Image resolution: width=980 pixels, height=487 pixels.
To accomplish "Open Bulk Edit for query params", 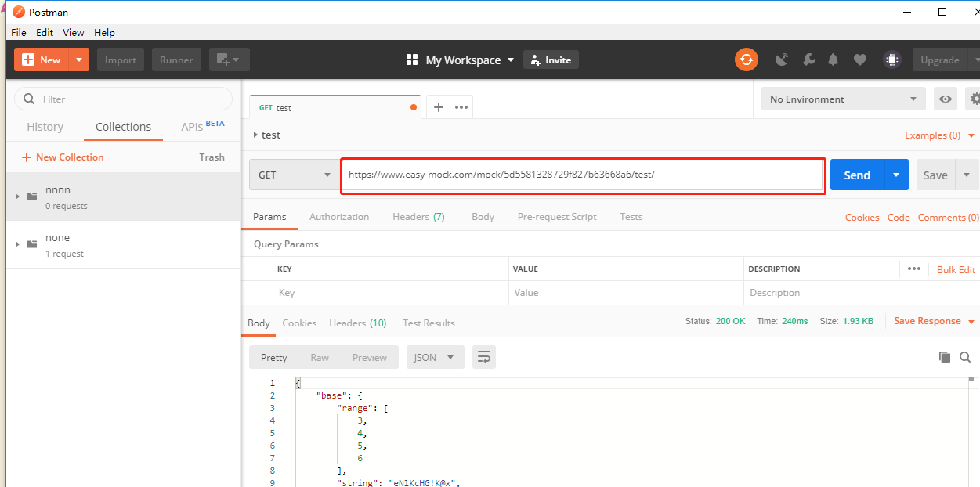I will click(x=956, y=269).
